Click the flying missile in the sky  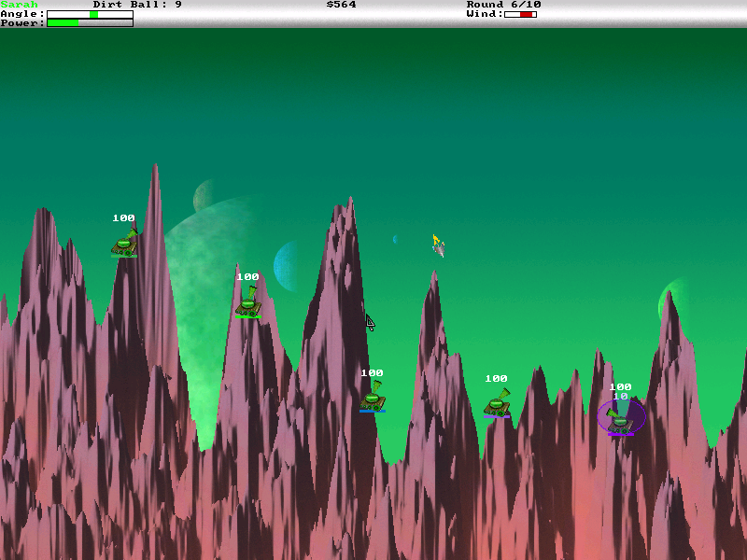[x=438, y=246]
